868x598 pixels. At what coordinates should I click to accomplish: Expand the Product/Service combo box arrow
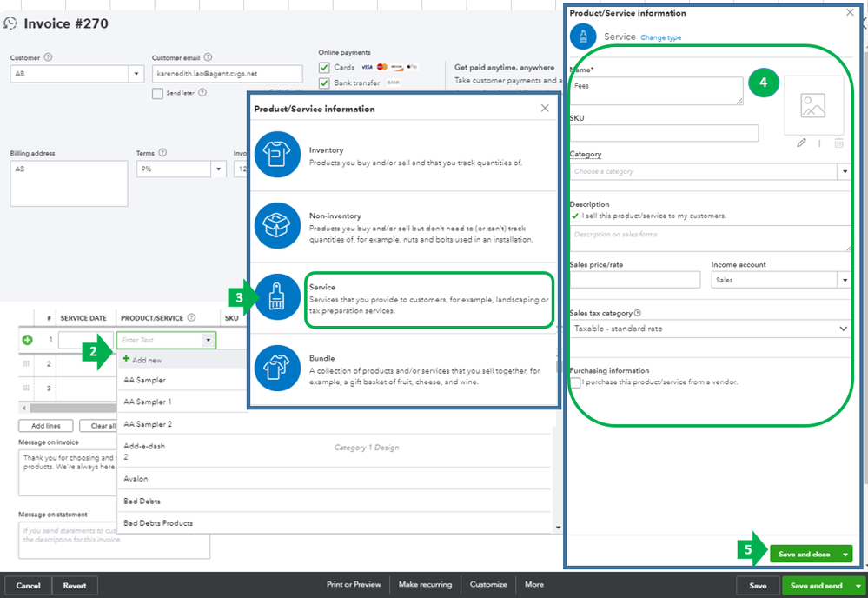point(209,340)
